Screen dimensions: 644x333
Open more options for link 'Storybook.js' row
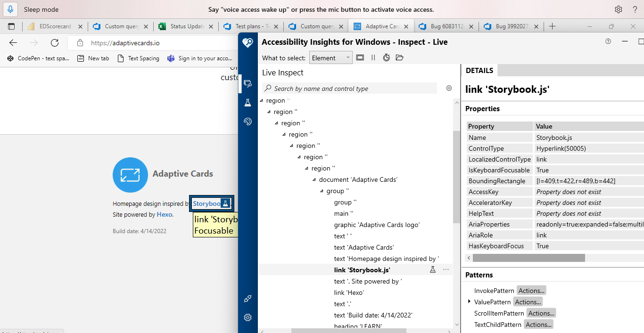tap(446, 269)
